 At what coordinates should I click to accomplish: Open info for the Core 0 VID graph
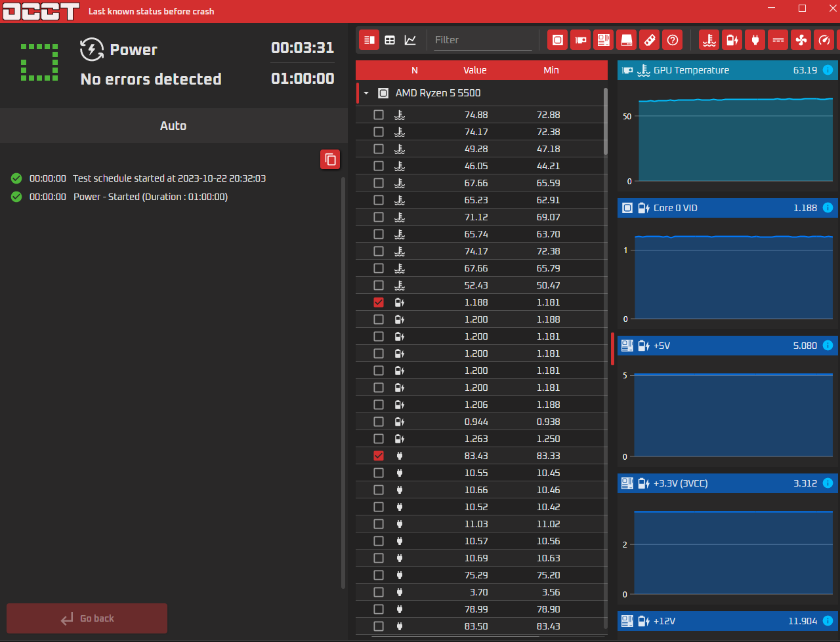click(828, 208)
